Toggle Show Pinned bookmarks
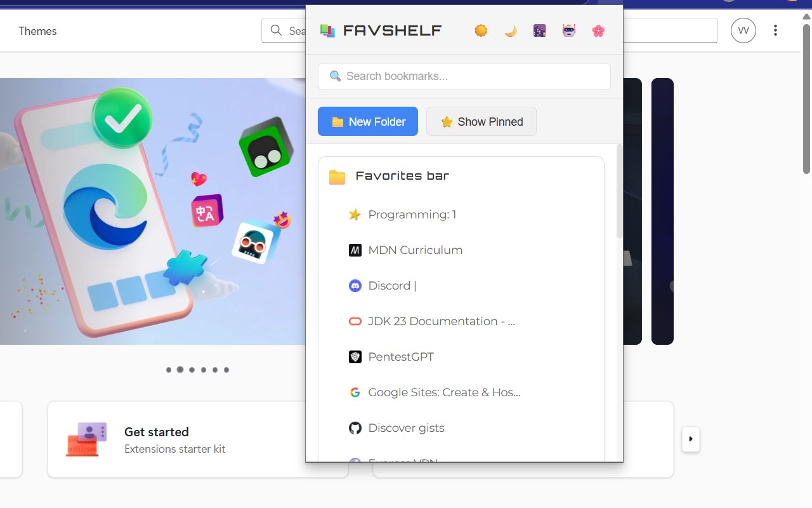Image resolution: width=812 pixels, height=508 pixels. [481, 121]
